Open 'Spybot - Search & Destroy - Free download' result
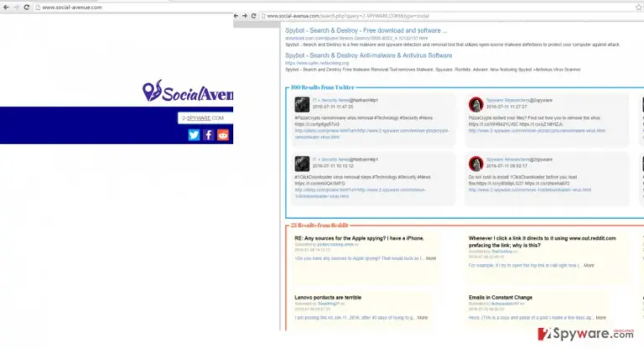The width and height of the screenshot is (644, 349). click(x=366, y=30)
